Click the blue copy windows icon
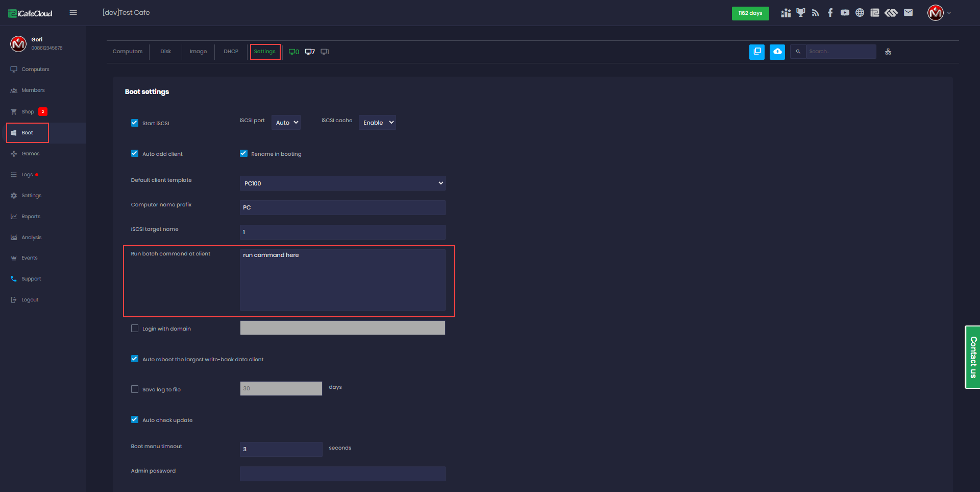This screenshot has width=980, height=492. [757, 52]
